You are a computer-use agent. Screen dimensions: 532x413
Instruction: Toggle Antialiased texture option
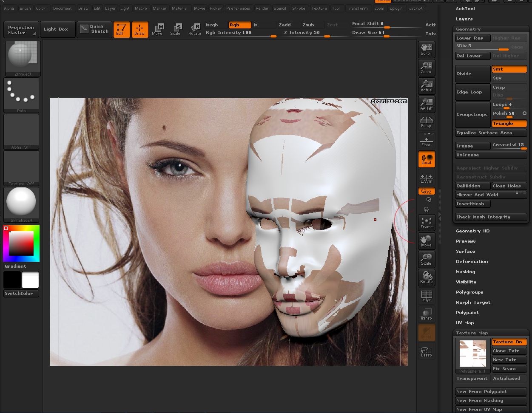pos(509,379)
